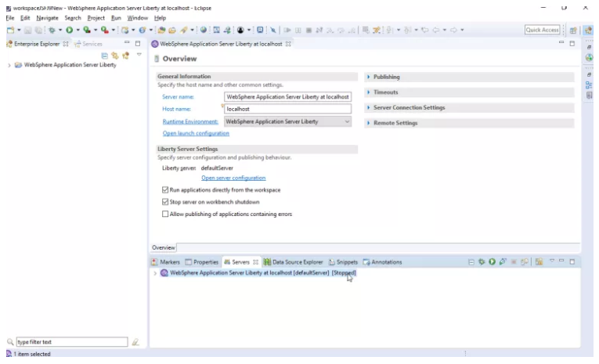This screenshot has width=599, height=364.
Task: Click the Host name input field
Action: pyautogui.click(x=287, y=109)
